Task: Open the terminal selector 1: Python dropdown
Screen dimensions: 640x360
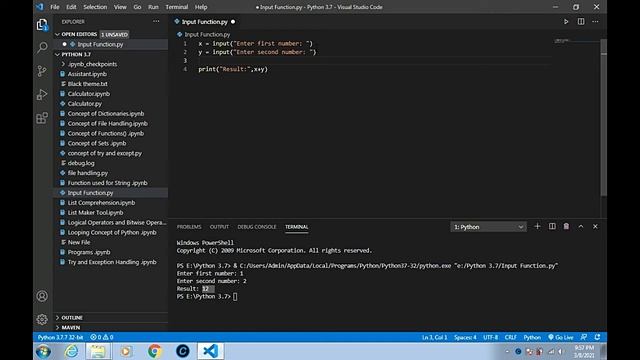Action: click(488, 227)
